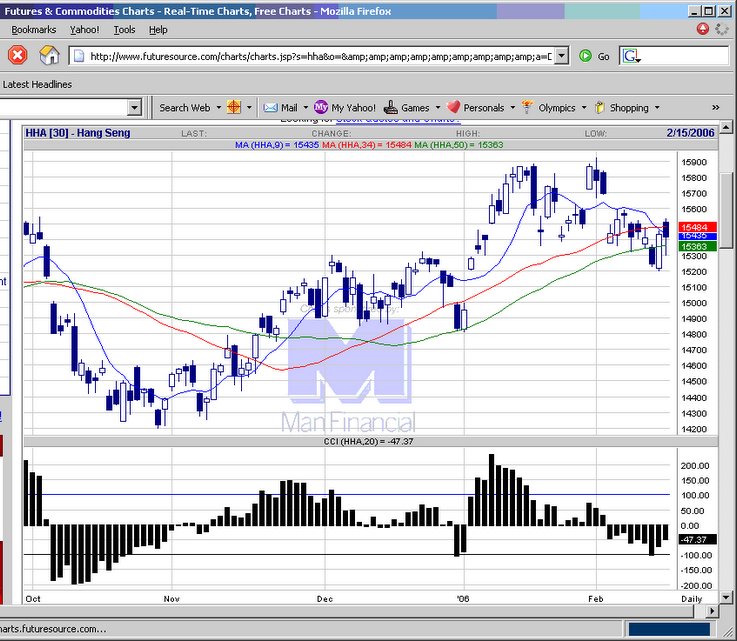Click the Olympics toolbar button
The image size is (737, 641).
pos(557,108)
